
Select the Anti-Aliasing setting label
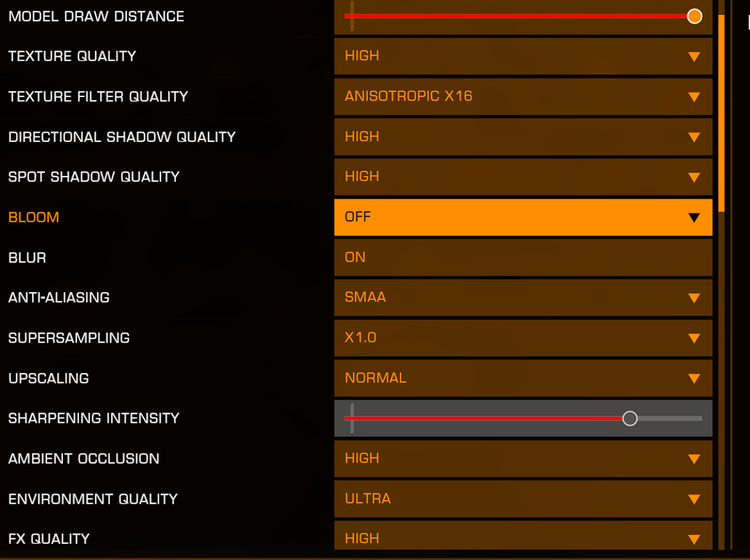click(59, 298)
